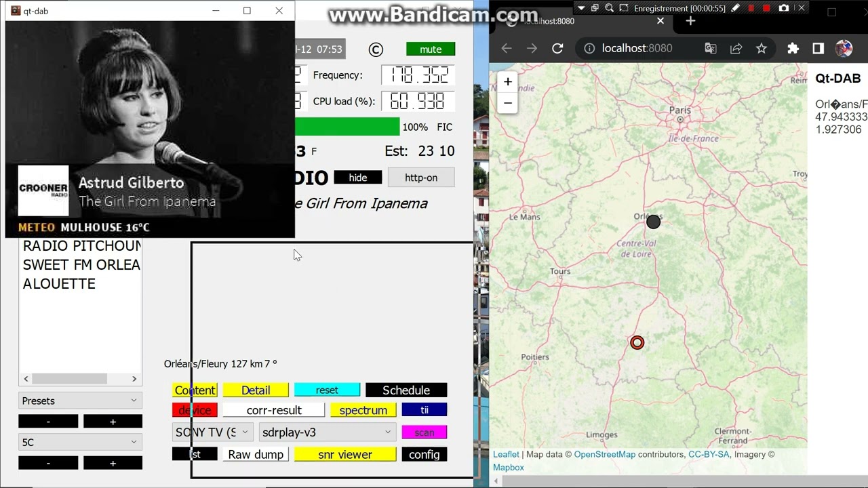Select RADIO PITCHOUN service
The width and height of the screenshot is (868, 488).
point(81,246)
